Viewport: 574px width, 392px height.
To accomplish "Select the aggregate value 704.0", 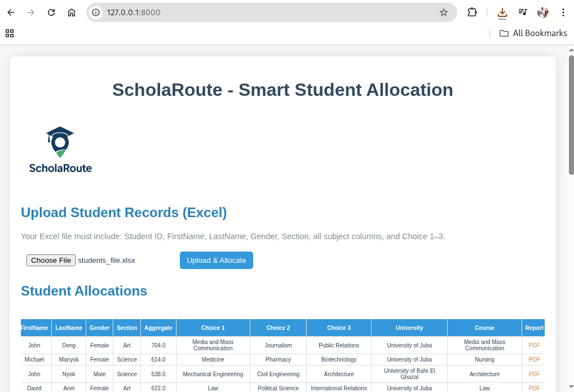I will click(158, 345).
